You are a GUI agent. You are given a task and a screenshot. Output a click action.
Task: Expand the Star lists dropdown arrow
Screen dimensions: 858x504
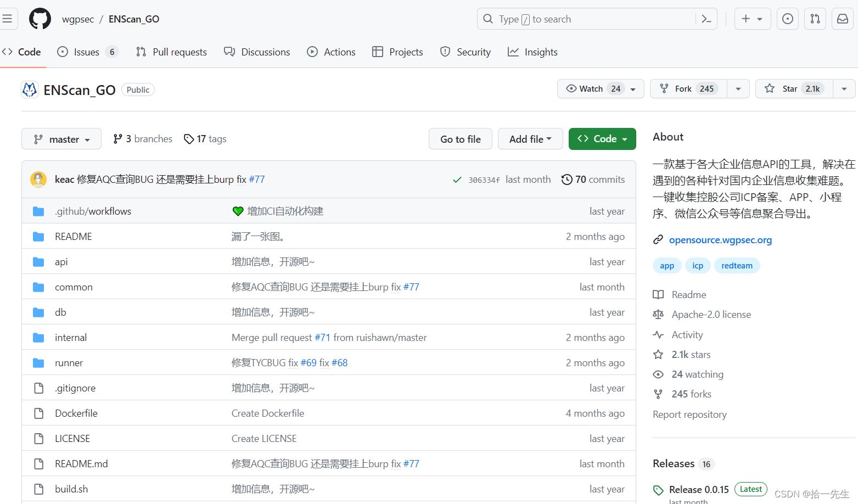pyautogui.click(x=844, y=89)
